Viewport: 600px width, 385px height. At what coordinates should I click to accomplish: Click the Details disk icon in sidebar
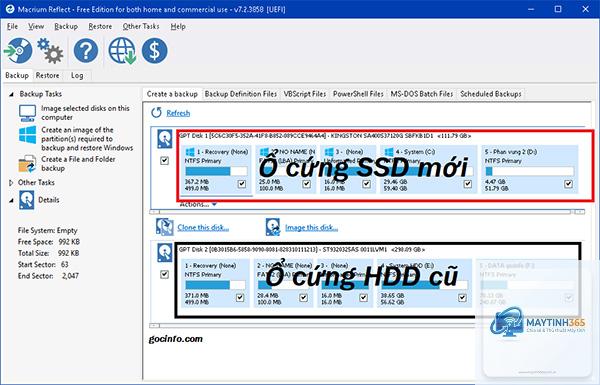26,200
